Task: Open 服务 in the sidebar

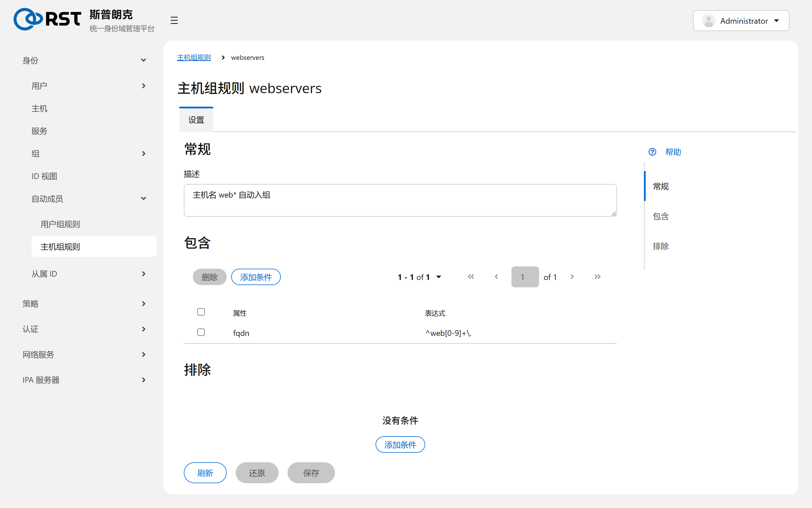Action: point(39,131)
